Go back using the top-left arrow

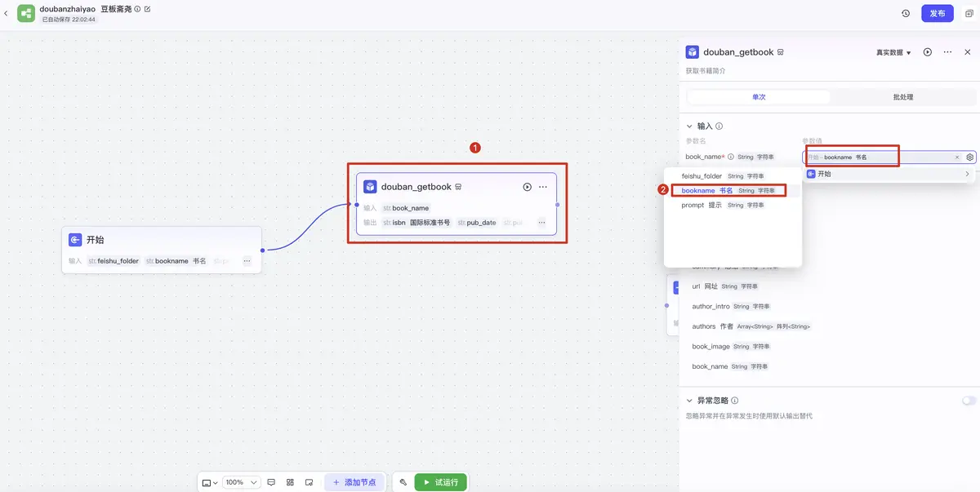7,13
